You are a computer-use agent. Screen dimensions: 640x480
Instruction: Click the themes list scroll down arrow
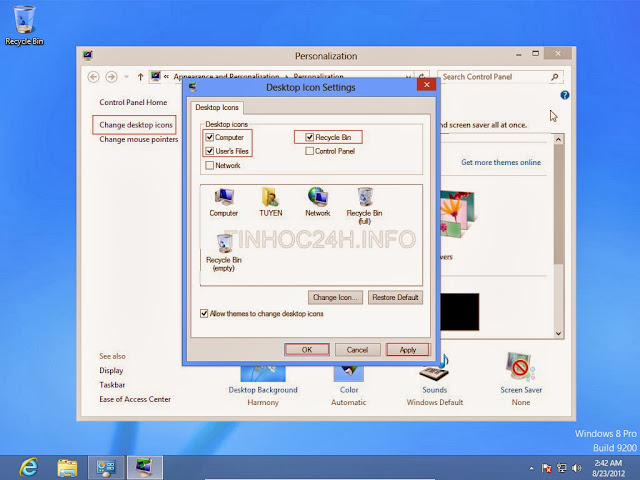click(558, 333)
